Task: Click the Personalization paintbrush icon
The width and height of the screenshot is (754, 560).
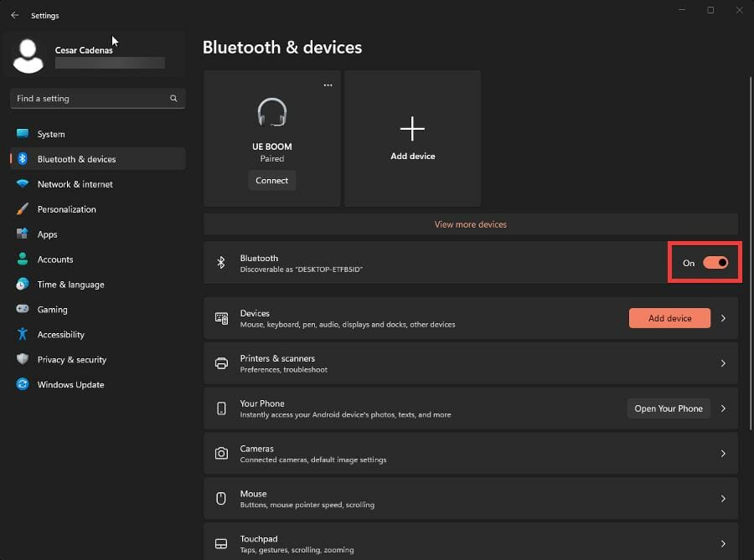Action: (x=23, y=208)
